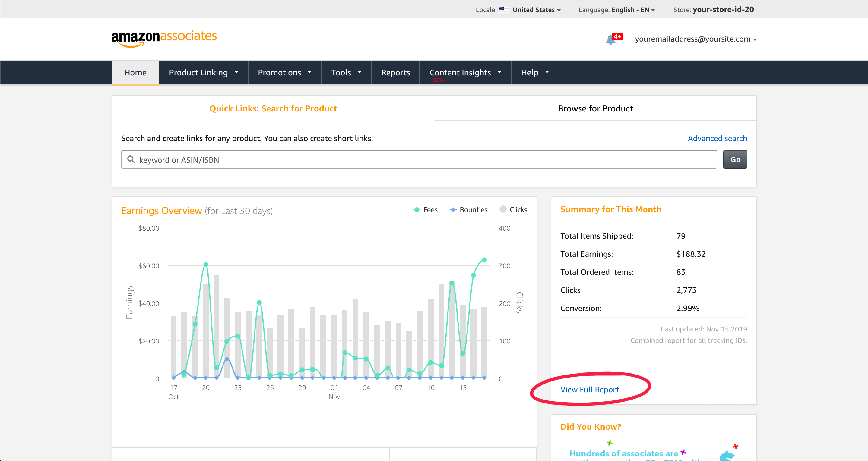Click the Earnings Overview heading

pos(161,211)
